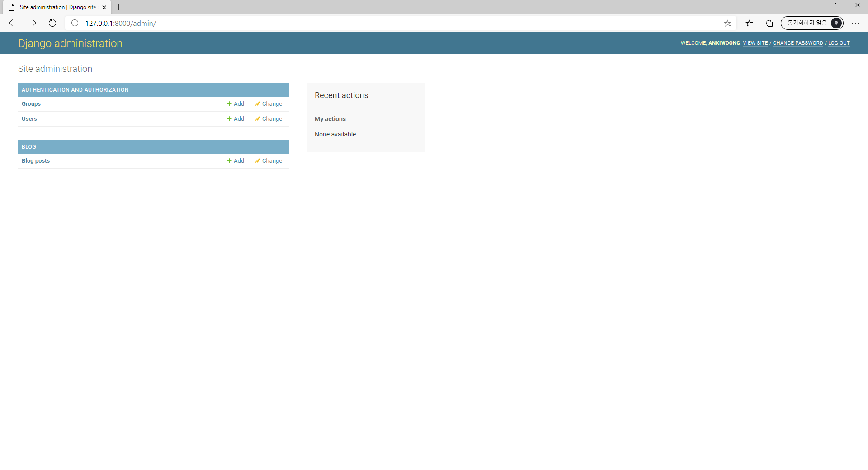868x470 pixels.
Task: Open the collections icon
Action: [x=769, y=23]
